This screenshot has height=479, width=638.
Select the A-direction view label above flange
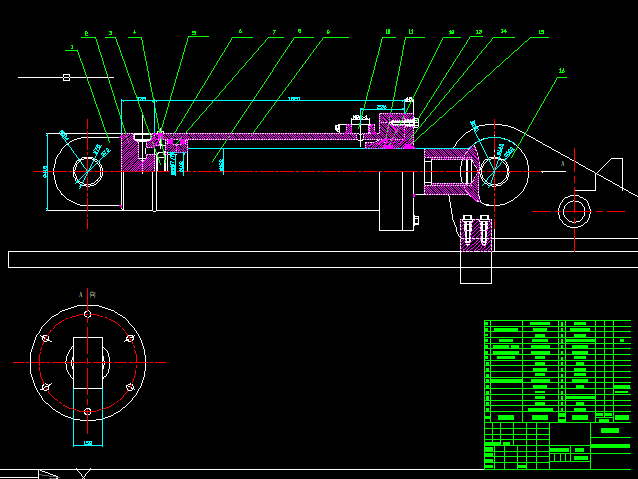[87, 294]
